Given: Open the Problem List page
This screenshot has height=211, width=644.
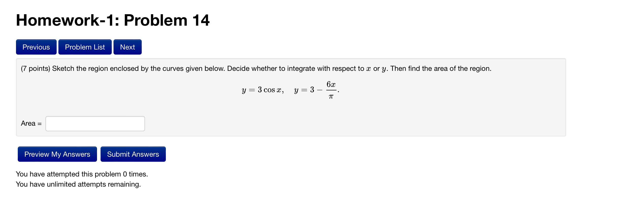Looking at the screenshot, I should tap(85, 47).
